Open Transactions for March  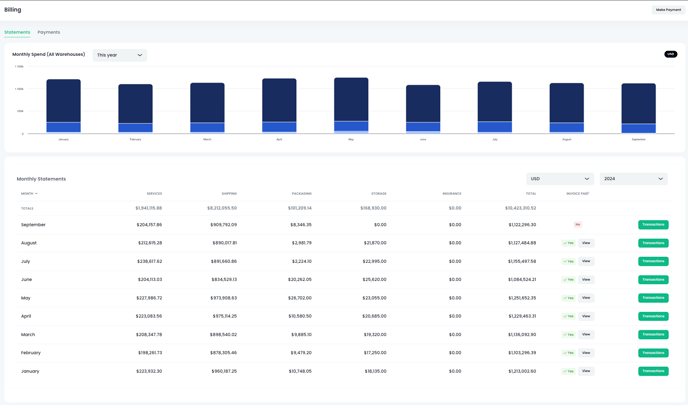coord(653,335)
